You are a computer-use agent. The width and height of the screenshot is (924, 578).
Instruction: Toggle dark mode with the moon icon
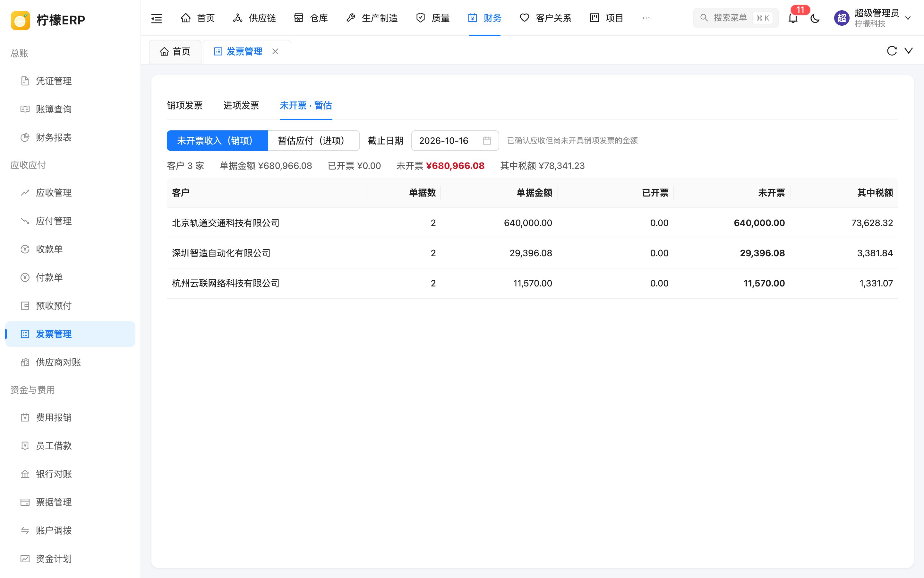click(815, 18)
